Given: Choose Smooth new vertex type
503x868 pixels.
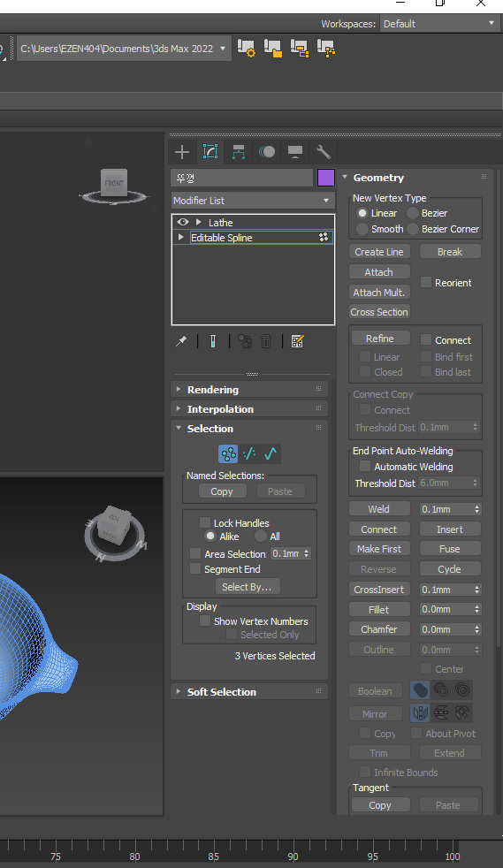Looking at the screenshot, I should pos(362,229).
